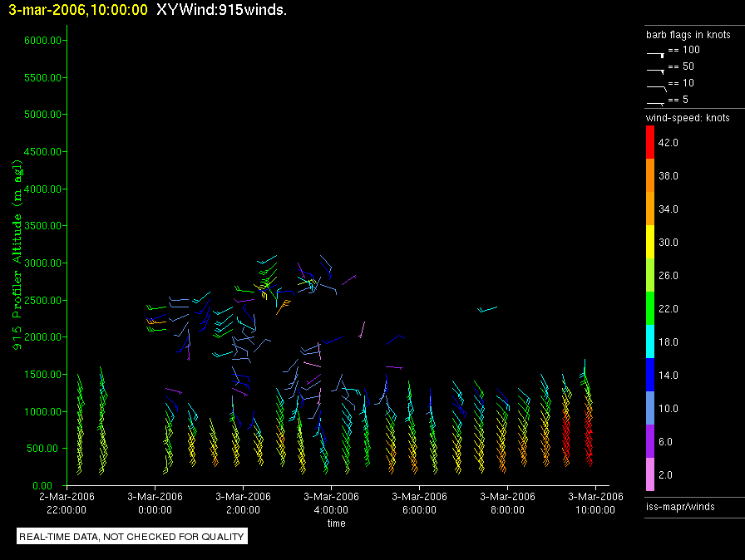
Task: Select the dark orange 38.0 color band
Action: 650,175
